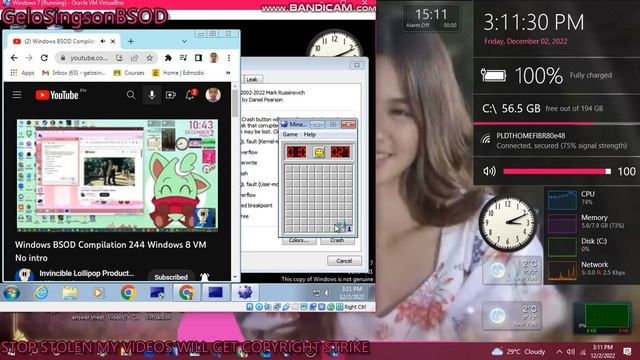
Task: Open the host notification center icon
Action: pyautogui.click(x=627, y=351)
